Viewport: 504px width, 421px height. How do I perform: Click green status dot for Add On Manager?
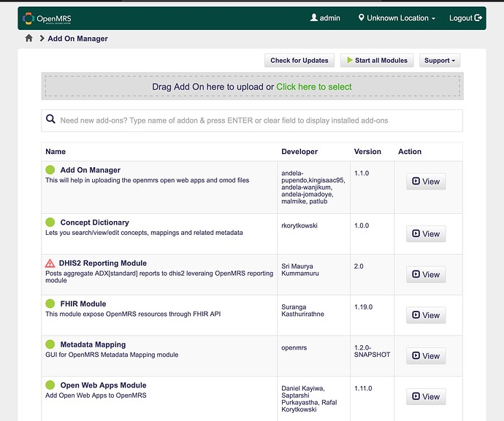[50, 170]
